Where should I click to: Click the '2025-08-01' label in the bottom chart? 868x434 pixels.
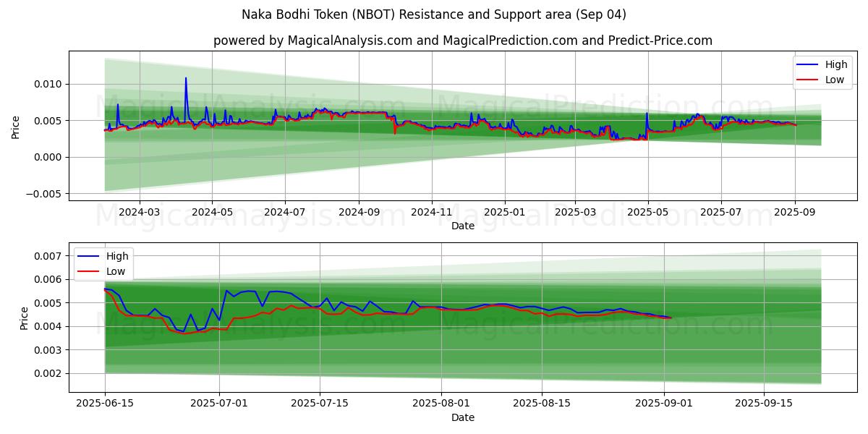click(440, 404)
